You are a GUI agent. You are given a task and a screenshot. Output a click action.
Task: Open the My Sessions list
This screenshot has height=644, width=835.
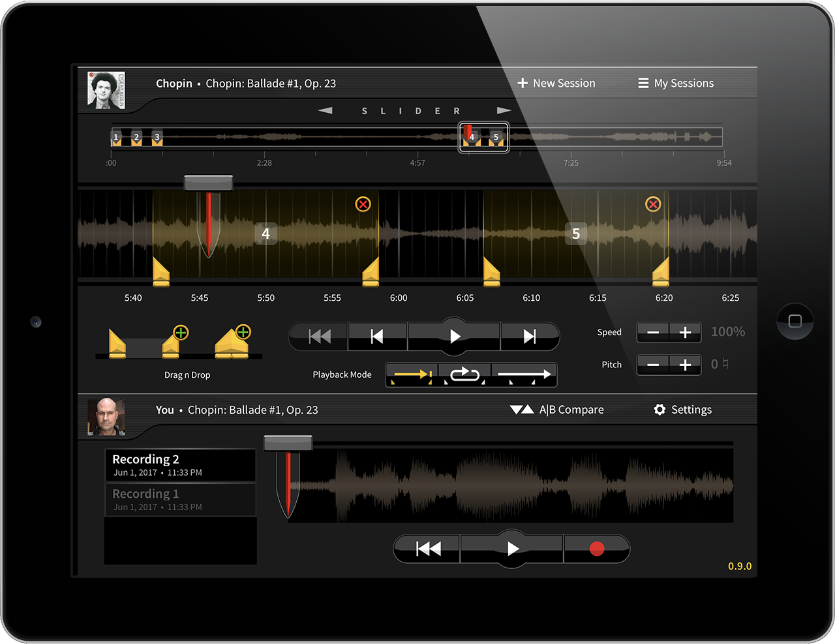(676, 84)
